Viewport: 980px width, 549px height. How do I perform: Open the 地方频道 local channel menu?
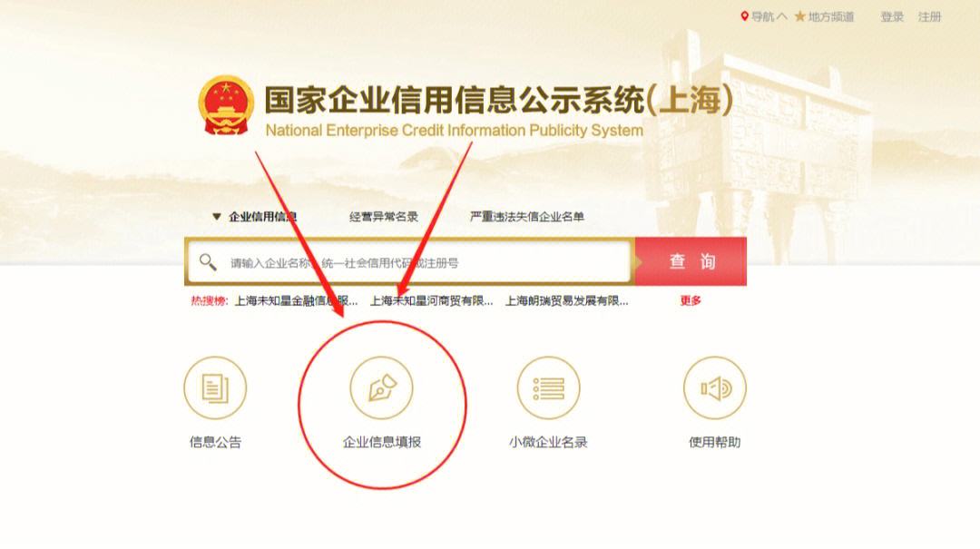click(x=830, y=17)
